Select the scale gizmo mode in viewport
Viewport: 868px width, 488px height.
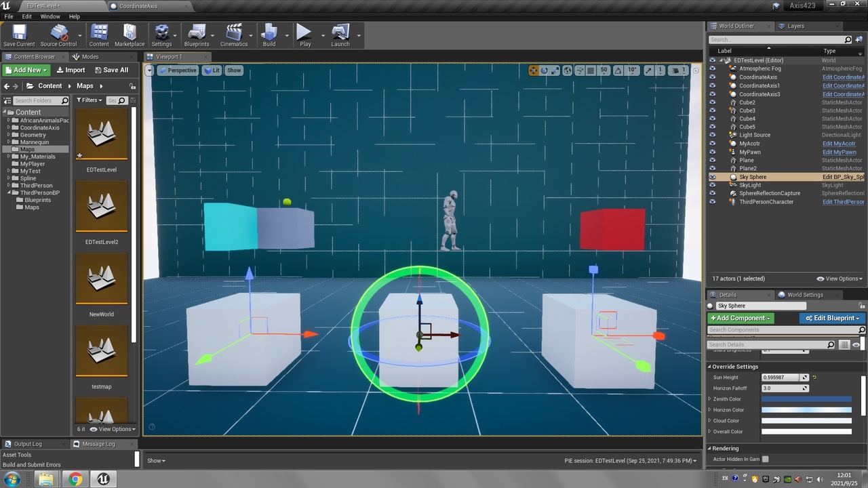[x=555, y=70]
